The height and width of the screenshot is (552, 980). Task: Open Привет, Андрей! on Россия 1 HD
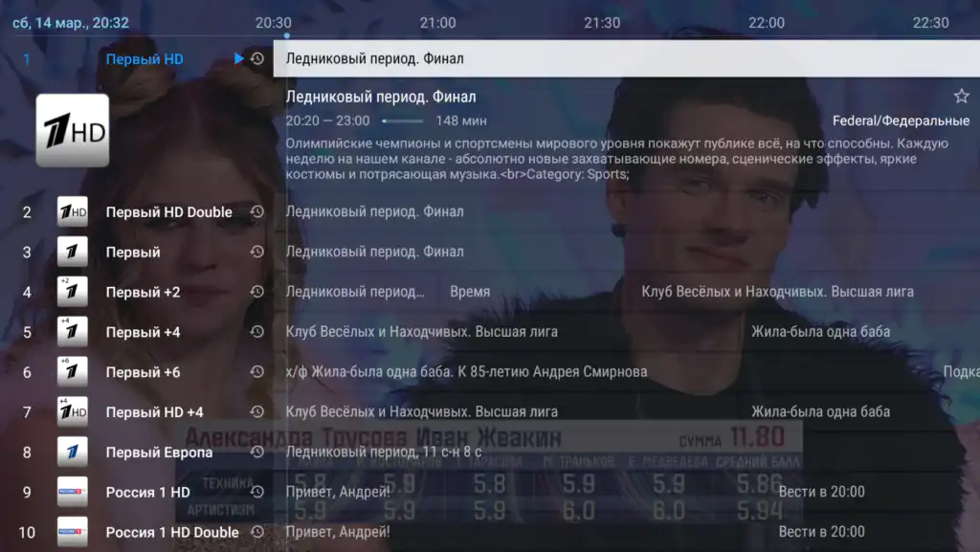tap(338, 492)
